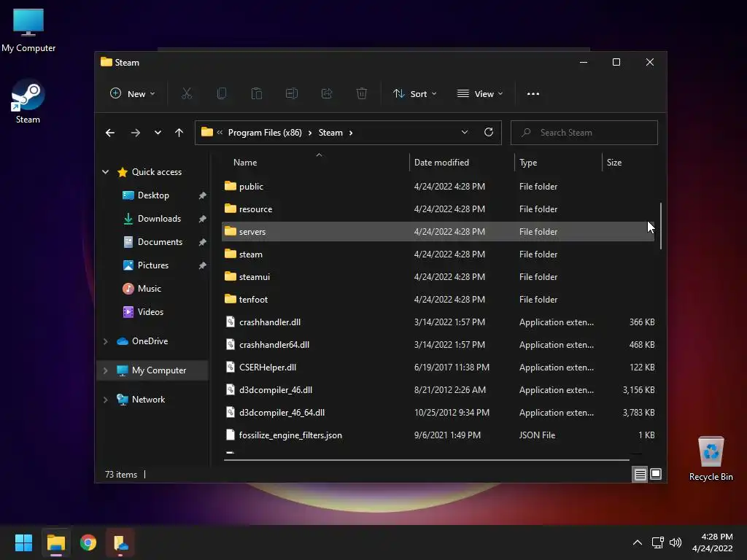
Task: Click the steamui folder icon
Action: 230,276
